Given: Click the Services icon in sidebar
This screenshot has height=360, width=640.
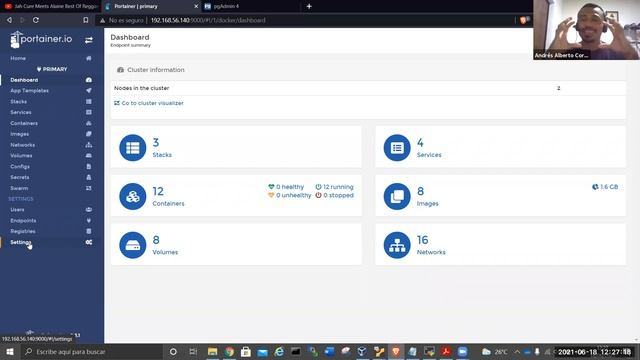Looking at the screenshot, I should (89, 112).
